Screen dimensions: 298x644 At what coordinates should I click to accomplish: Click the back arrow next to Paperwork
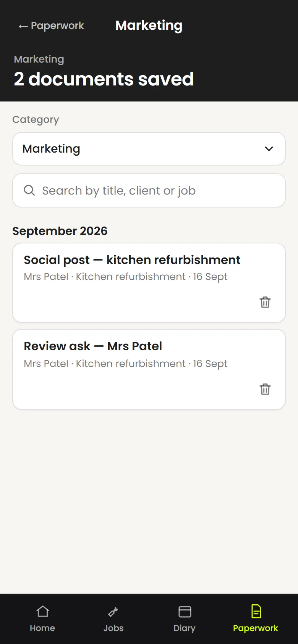tap(23, 26)
